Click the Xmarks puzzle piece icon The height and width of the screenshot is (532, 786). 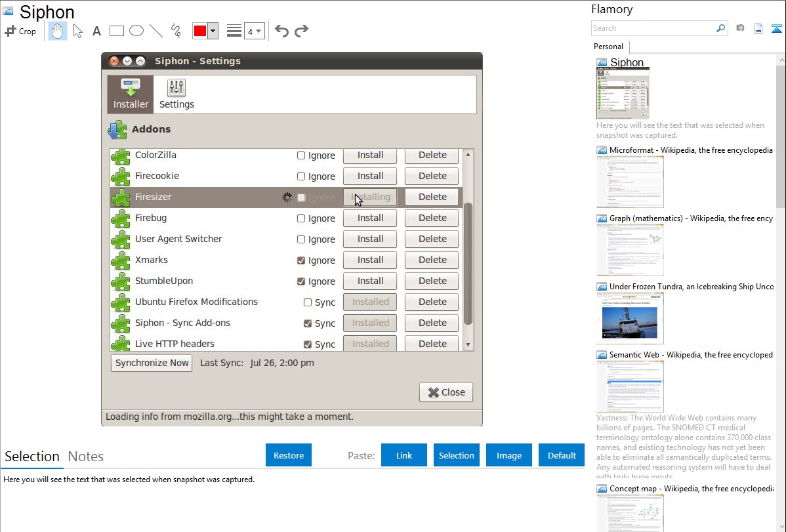[121, 260]
